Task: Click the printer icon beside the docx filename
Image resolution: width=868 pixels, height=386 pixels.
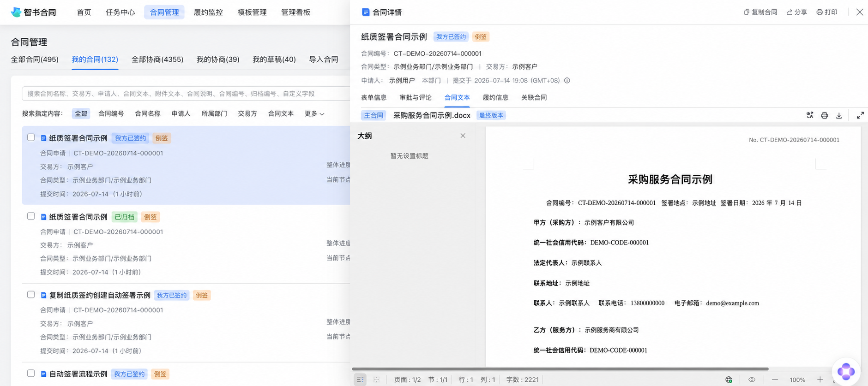Action: pyautogui.click(x=824, y=115)
